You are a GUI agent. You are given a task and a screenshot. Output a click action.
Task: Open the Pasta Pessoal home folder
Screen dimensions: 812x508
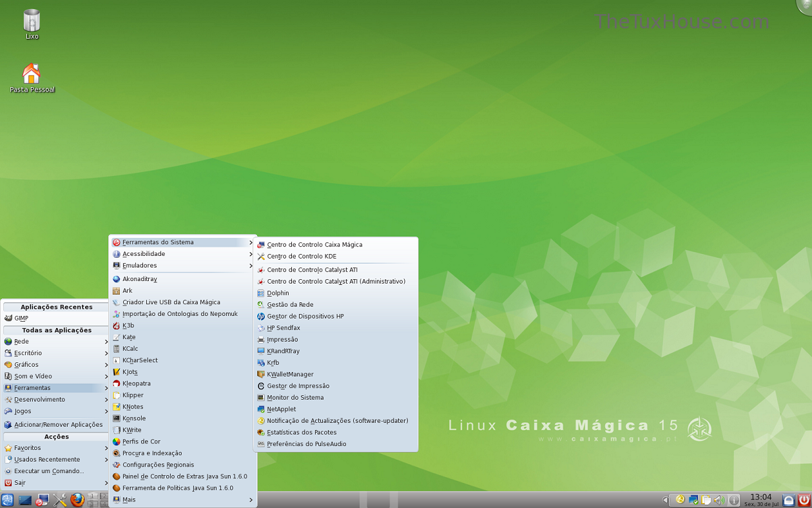pos(32,74)
